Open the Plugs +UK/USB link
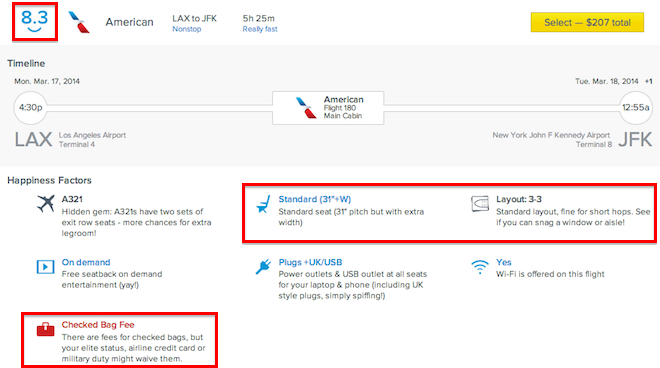 310,262
